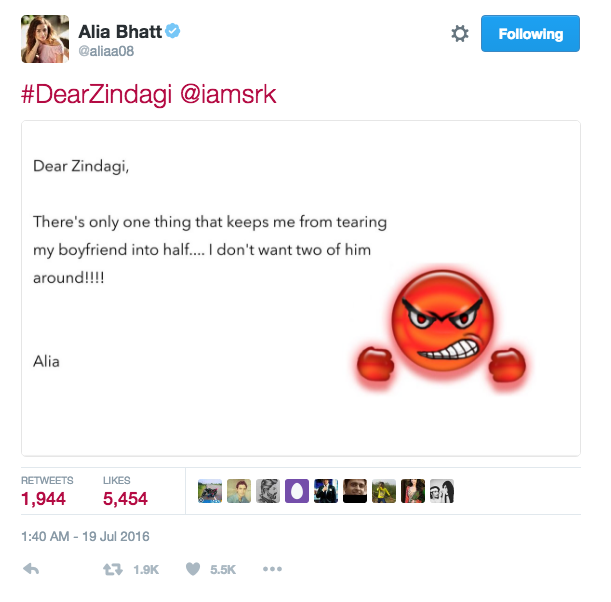Click the reply arrow icon
Screen dimensions: 611x602
[x=31, y=569]
